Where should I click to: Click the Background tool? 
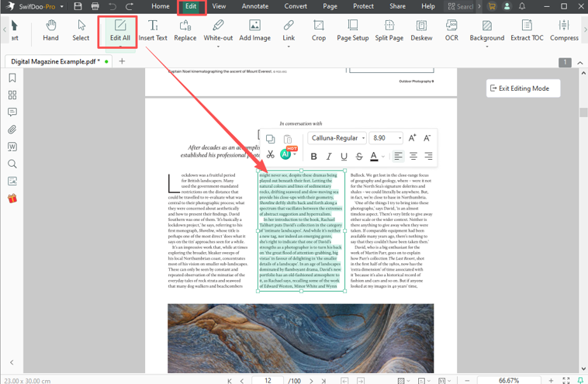click(x=486, y=31)
